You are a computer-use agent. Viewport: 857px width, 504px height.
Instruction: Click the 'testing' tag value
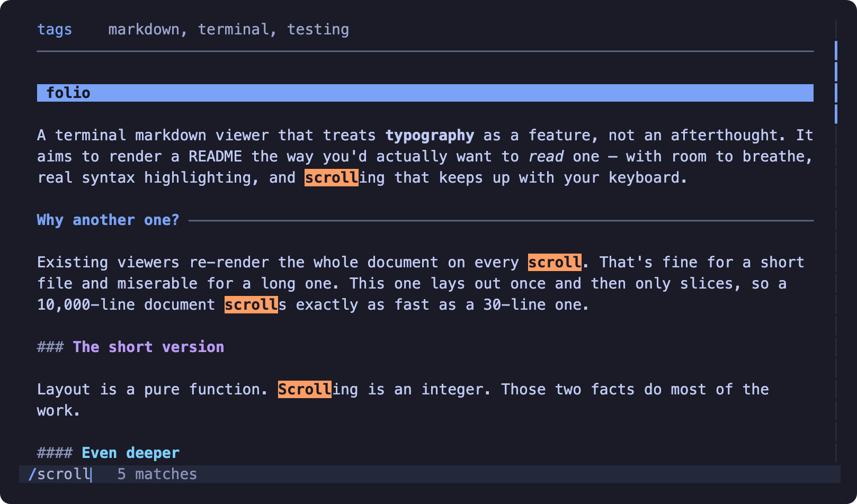click(x=318, y=29)
